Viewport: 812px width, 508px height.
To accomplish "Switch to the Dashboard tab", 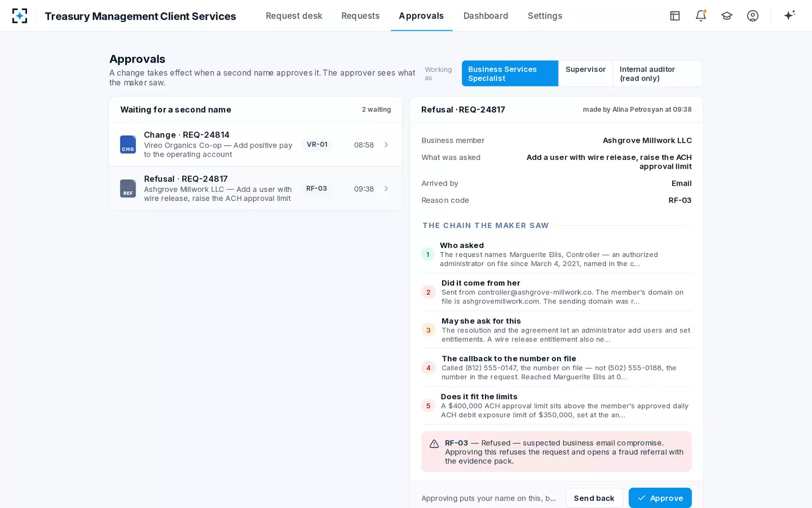I will click(486, 16).
